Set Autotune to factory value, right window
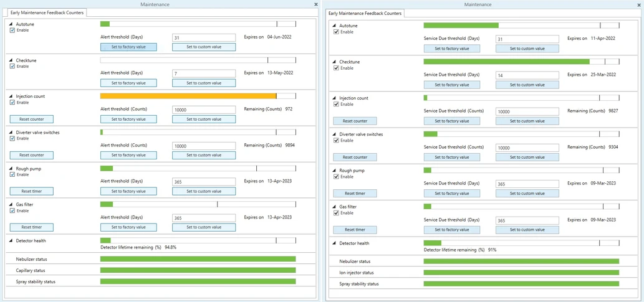This screenshot has width=644, height=302. [452, 49]
